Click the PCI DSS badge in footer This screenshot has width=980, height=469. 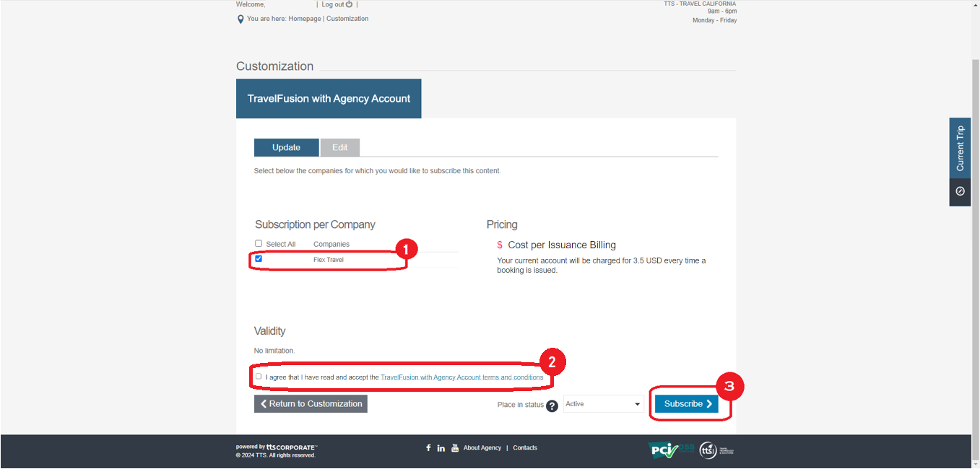click(672, 450)
